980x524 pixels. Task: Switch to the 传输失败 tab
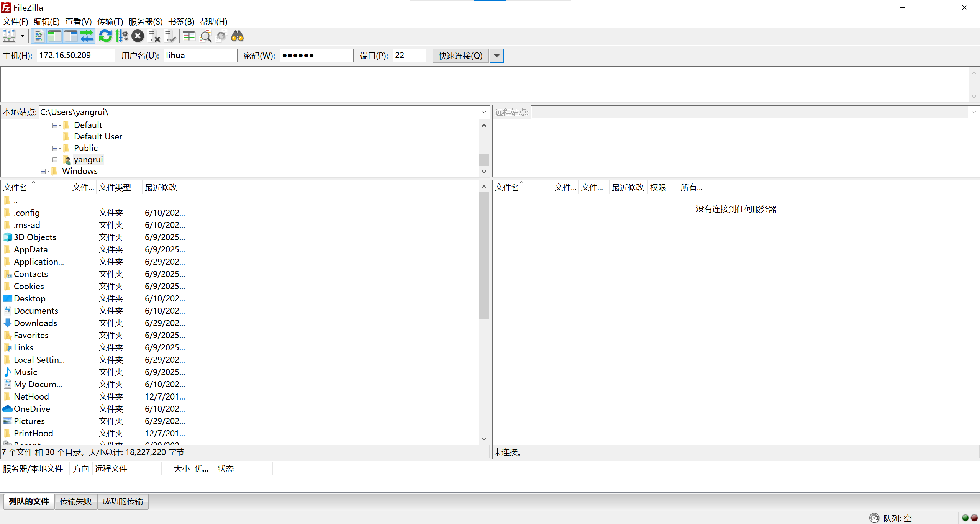(x=76, y=501)
